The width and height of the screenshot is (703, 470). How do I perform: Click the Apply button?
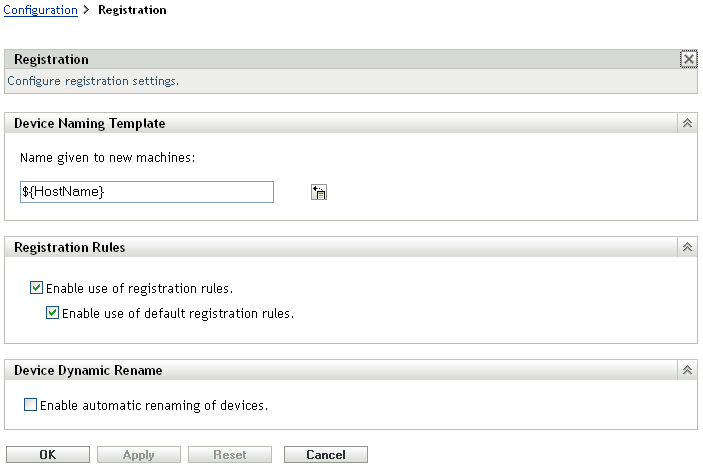(138, 455)
